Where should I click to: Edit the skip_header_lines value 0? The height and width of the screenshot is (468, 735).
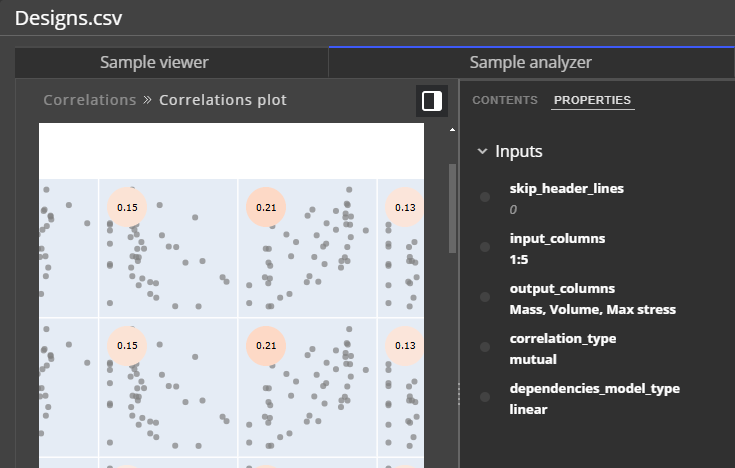coord(513,210)
